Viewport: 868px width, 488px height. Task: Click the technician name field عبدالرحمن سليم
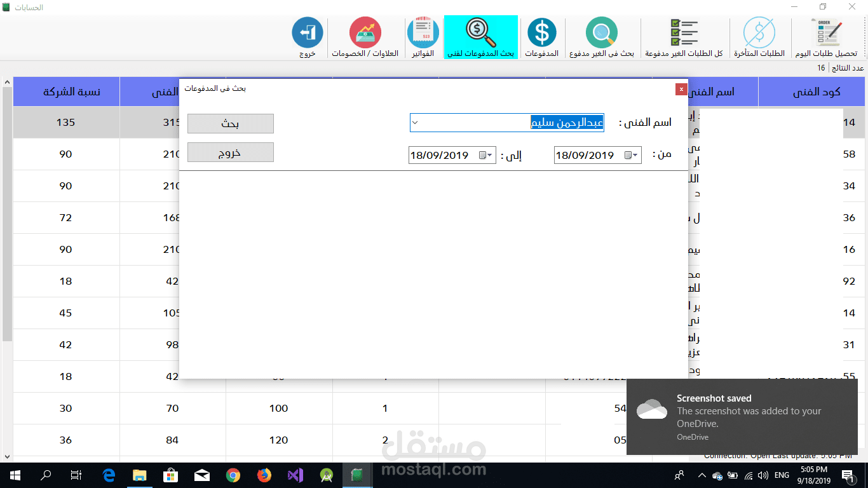[x=507, y=123]
